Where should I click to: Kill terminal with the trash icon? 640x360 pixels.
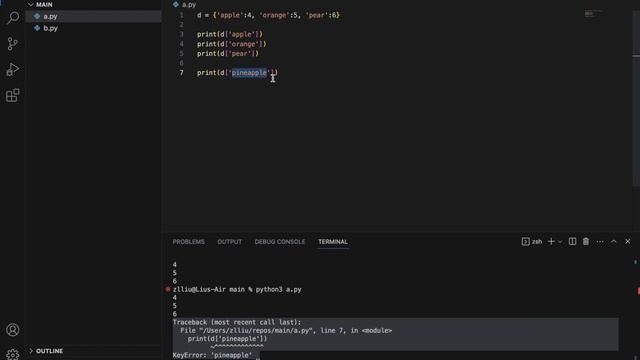coord(586,242)
